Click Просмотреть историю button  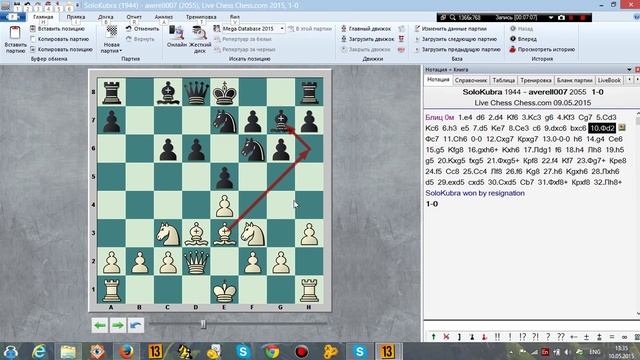pos(542,49)
